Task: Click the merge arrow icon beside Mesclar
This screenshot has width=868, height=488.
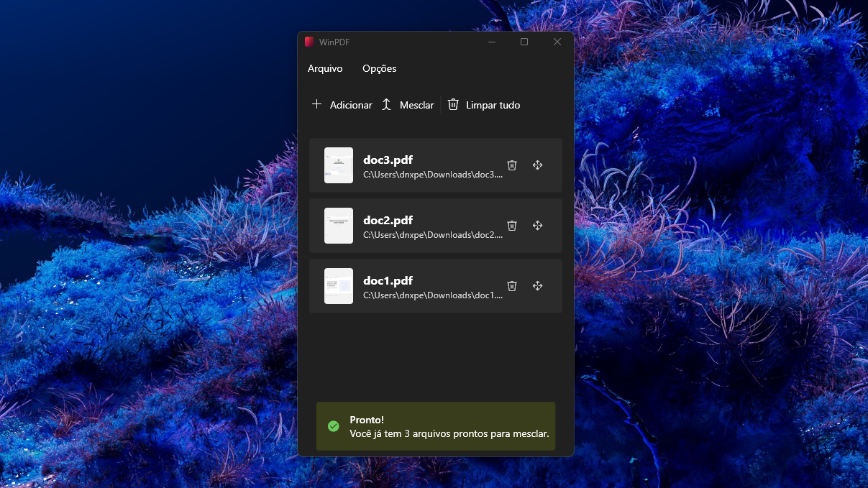Action: 386,105
